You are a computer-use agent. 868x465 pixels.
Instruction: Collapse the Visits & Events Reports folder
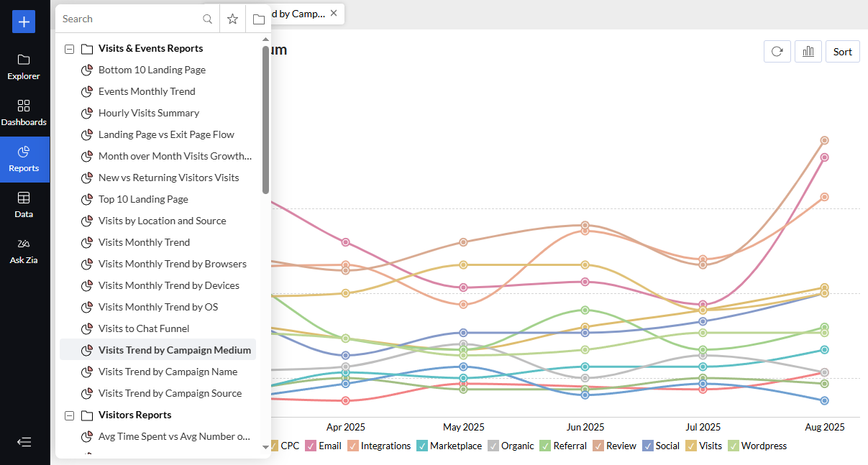tap(69, 49)
